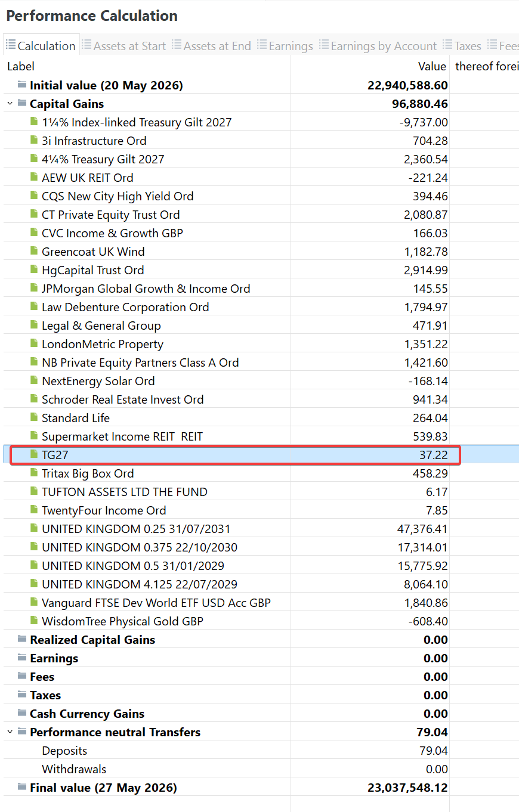Screen dimensions: 519x812
Task: Collapse Performance neutral Transfers chevron
Action: 10,732
